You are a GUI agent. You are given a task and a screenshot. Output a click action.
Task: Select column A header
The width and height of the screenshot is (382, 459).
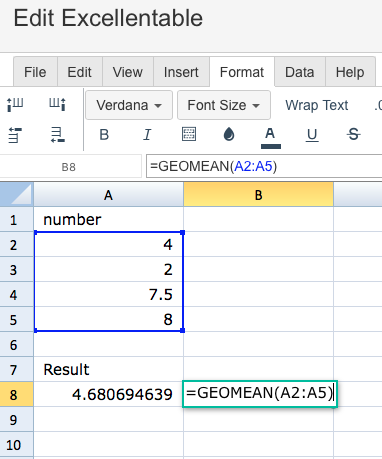coord(108,195)
